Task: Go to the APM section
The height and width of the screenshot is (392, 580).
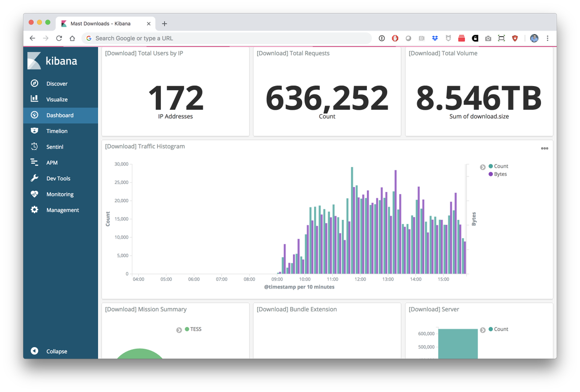Action: 60,163
